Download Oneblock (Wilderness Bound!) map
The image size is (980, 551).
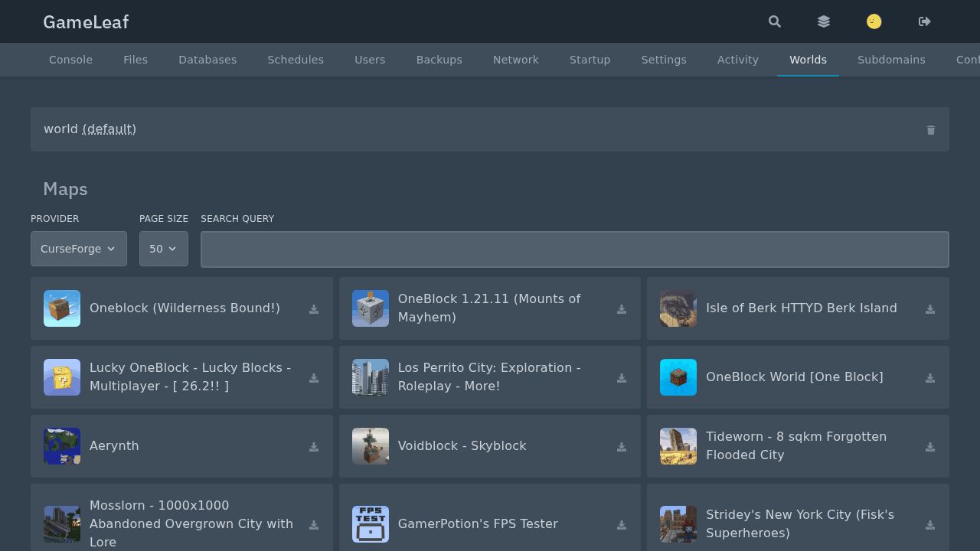[314, 309]
